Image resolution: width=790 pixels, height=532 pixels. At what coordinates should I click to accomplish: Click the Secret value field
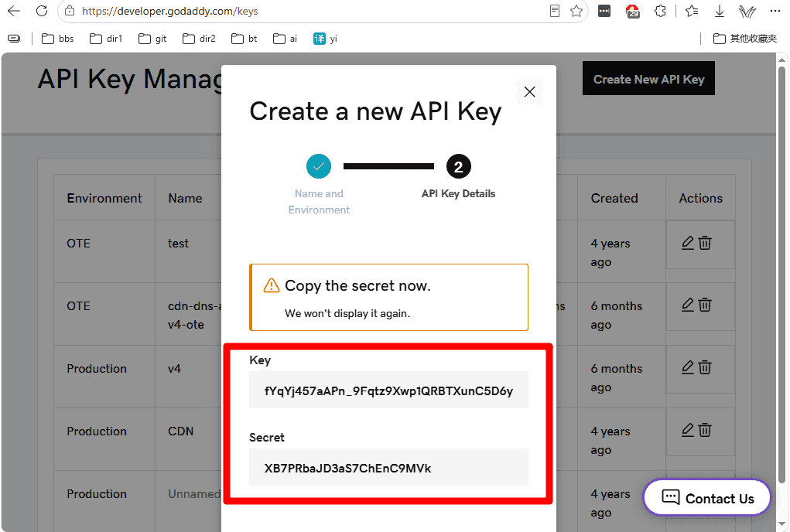tap(388, 468)
